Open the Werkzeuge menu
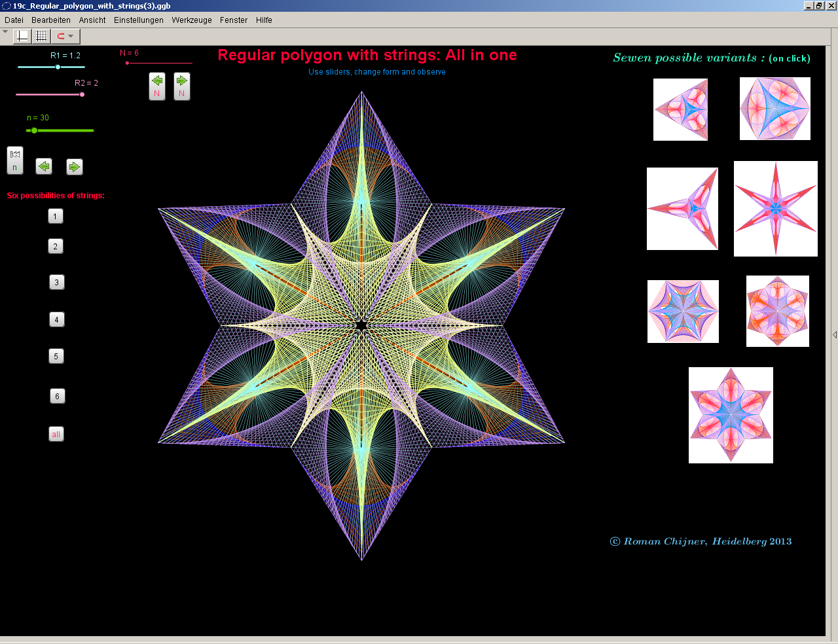This screenshot has width=838, height=644. [x=192, y=20]
